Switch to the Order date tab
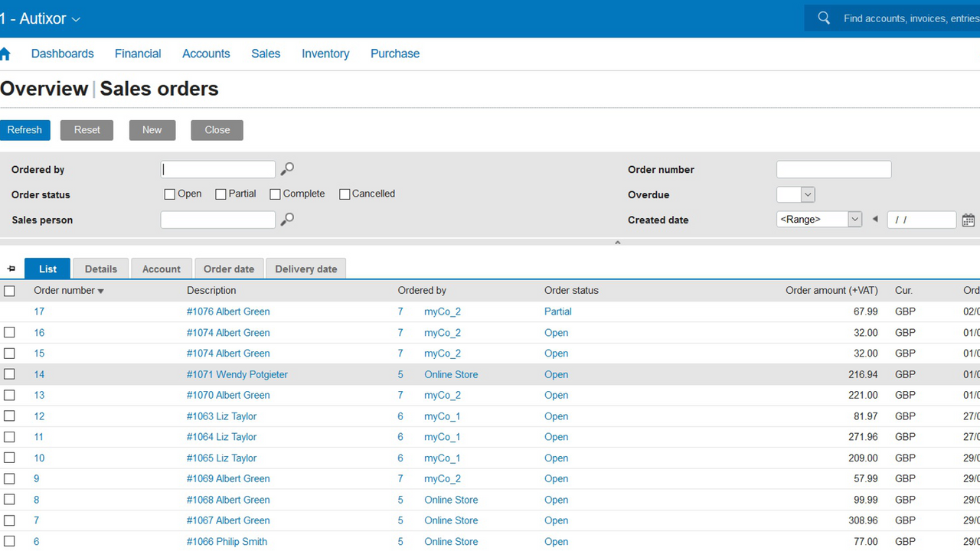Viewport: 980px width, 551px height. click(x=229, y=269)
